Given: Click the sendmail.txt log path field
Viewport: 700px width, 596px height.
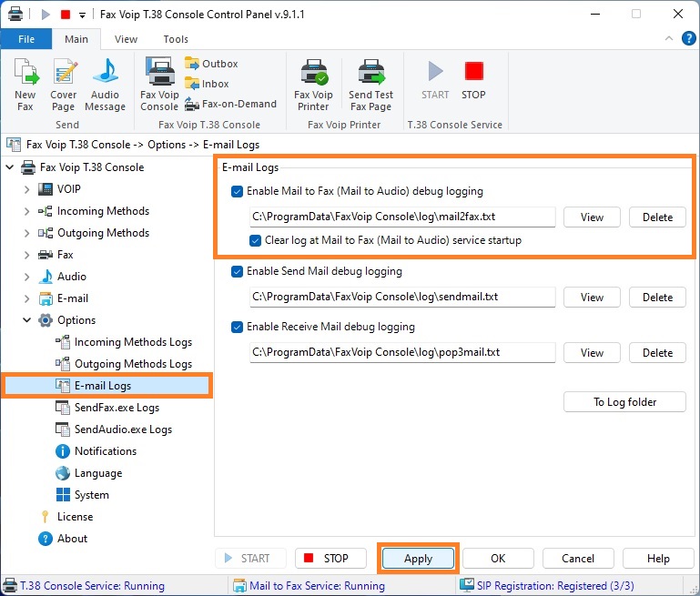Looking at the screenshot, I should pyautogui.click(x=402, y=298).
